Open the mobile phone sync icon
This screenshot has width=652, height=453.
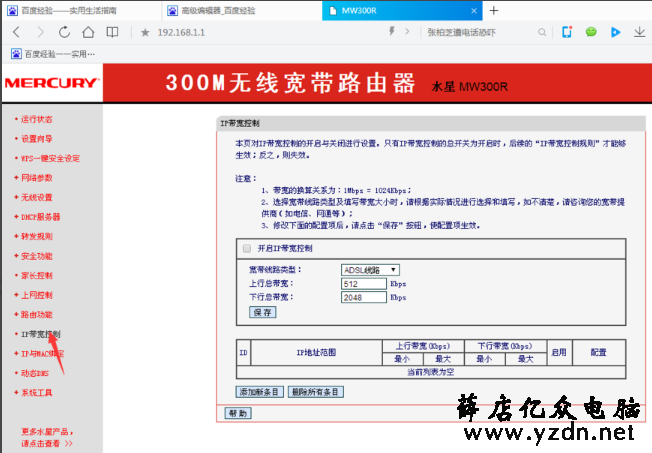click(x=567, y=32)
